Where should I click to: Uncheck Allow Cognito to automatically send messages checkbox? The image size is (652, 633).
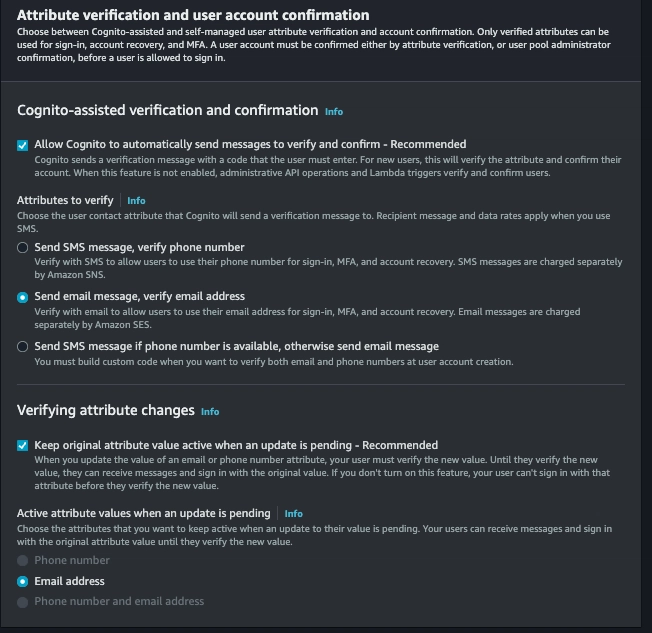(x=22, y=145)
